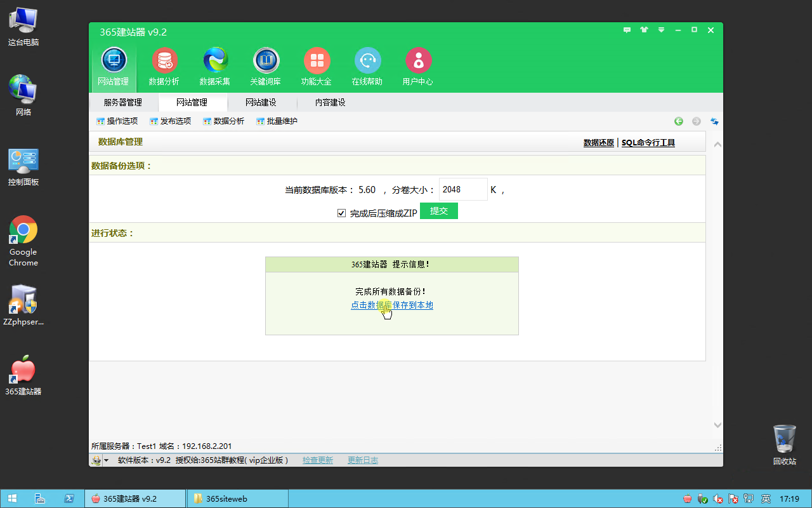Screen dimensions: 812x508
Task: Open 批量维护 menu
Action: point(277,121)
